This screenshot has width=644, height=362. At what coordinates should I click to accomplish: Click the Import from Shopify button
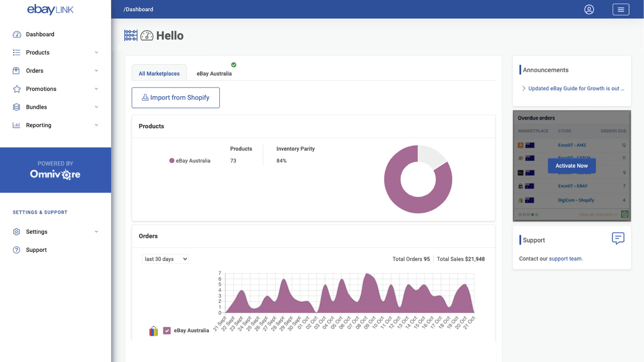(175, 98)
